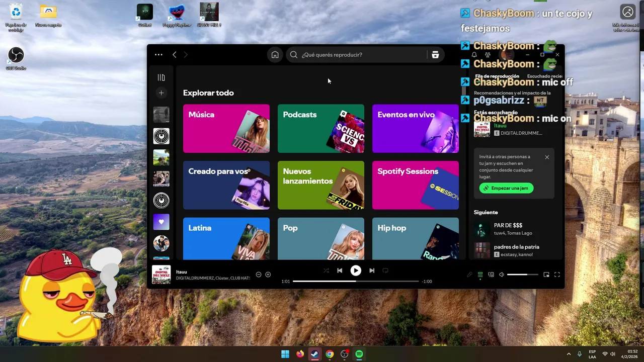Select the Nueva carpeta folder

48,16
